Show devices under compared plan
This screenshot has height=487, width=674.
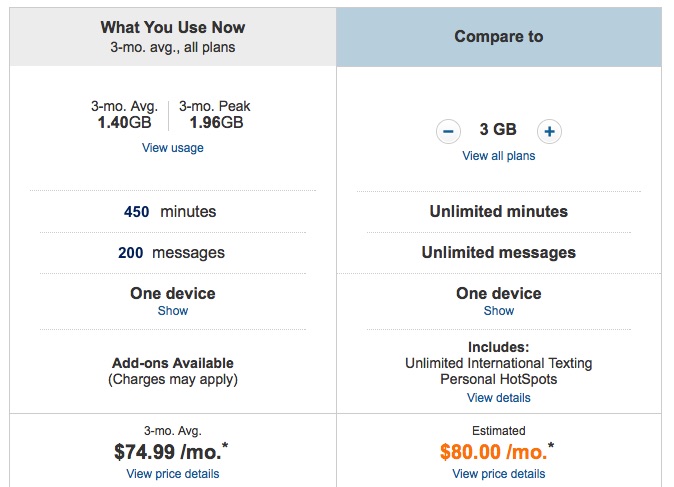499,310
